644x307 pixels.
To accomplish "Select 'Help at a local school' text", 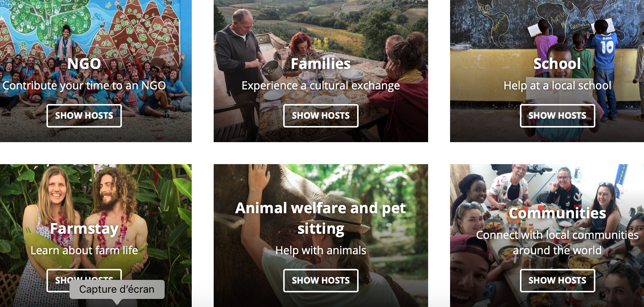I will tap(557, 86).
